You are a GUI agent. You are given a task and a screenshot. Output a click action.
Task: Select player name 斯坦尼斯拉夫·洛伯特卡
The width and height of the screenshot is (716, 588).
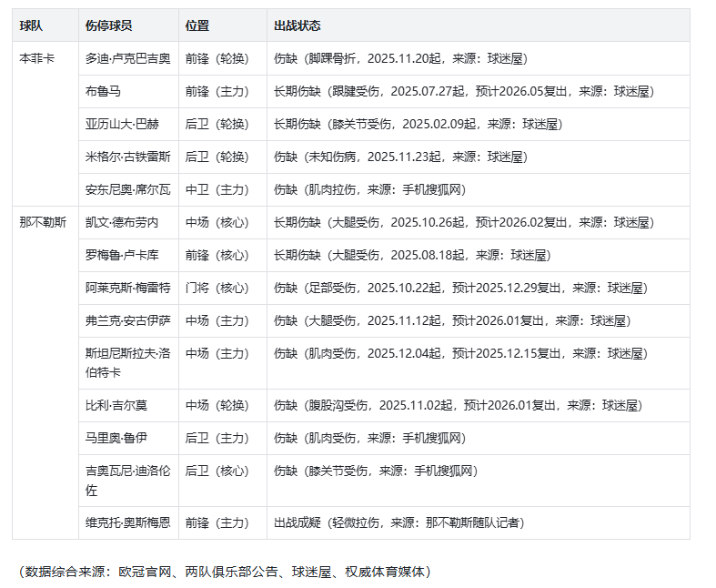pyautogui.click(x=127, y=362)
